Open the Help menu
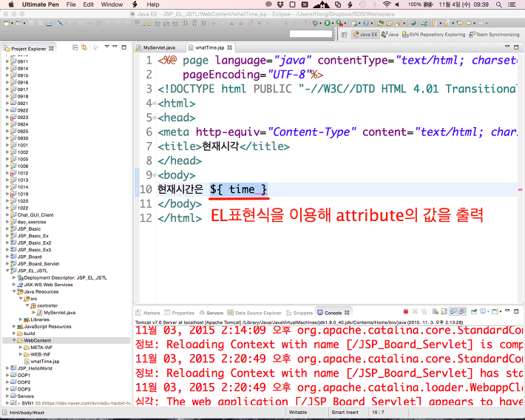This screenshot has width=525, height=420. pos(153,4)
